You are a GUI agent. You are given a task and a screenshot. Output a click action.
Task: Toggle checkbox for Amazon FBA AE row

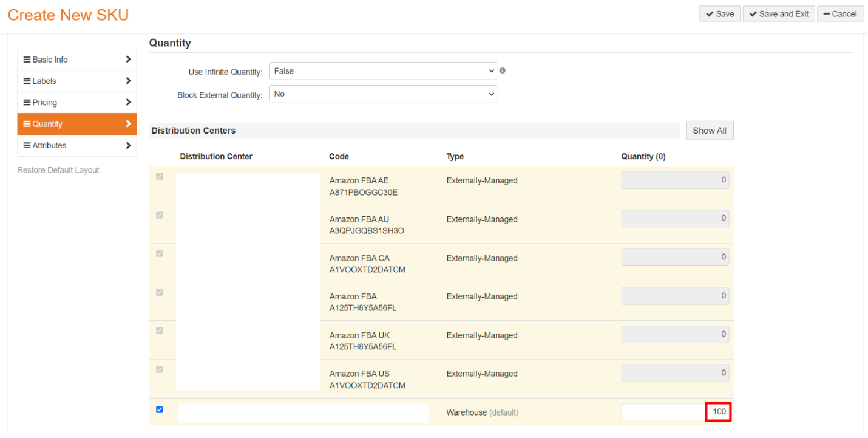pos(160,176)
